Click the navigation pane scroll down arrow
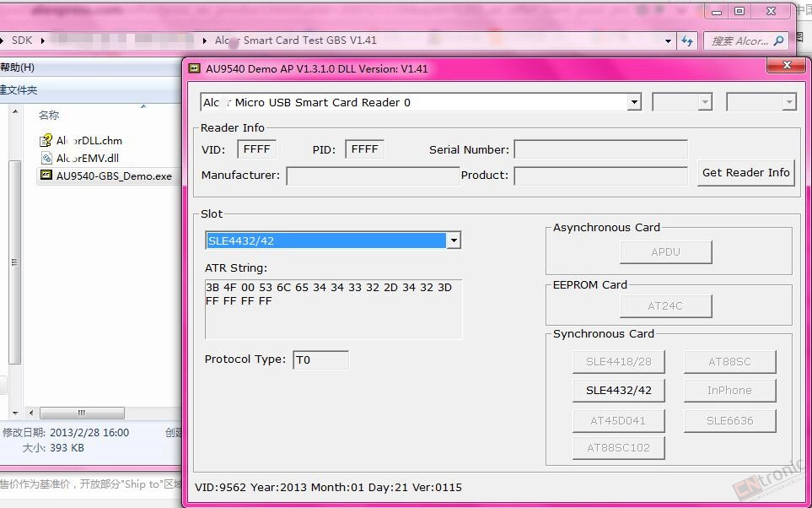 [x=15, y=413]
